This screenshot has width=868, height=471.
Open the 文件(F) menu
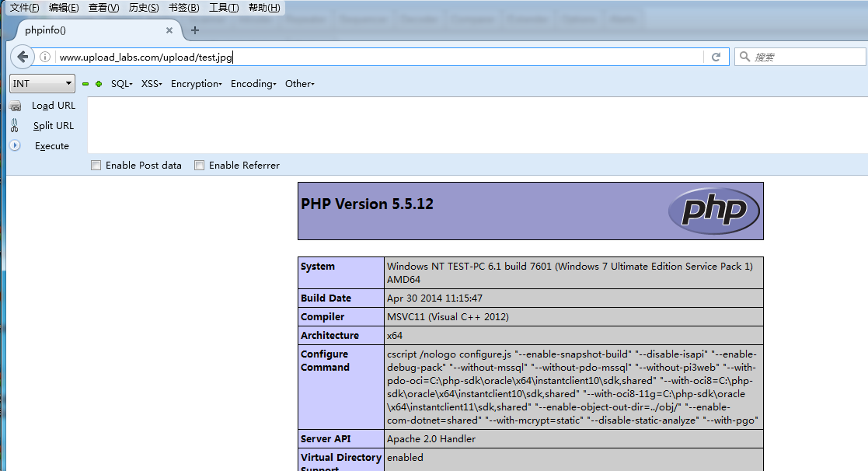[x=24, y=8]
